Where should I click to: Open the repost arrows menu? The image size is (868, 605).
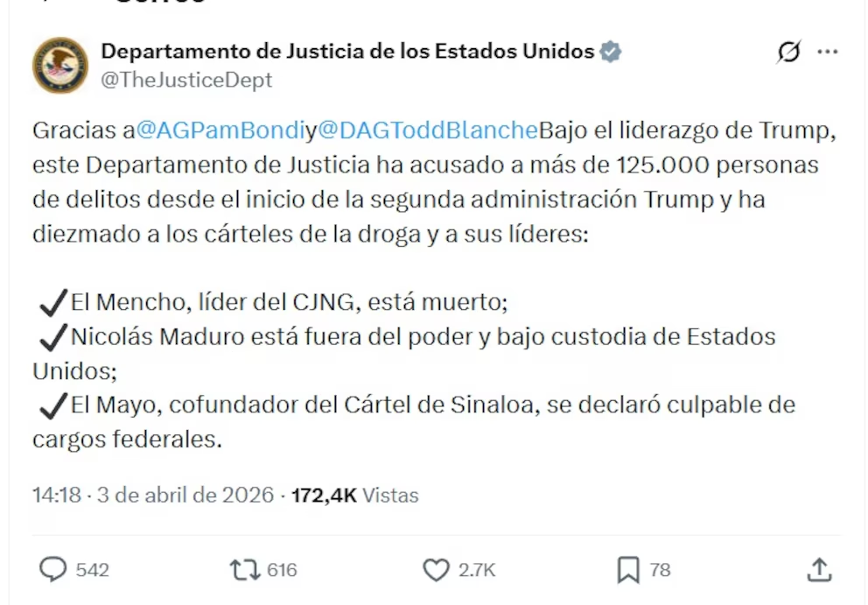click(x=244, y=570)
